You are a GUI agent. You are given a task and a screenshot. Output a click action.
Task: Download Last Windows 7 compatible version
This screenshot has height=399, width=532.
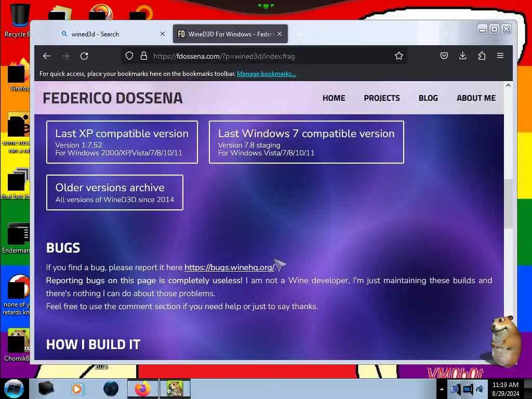307,142
